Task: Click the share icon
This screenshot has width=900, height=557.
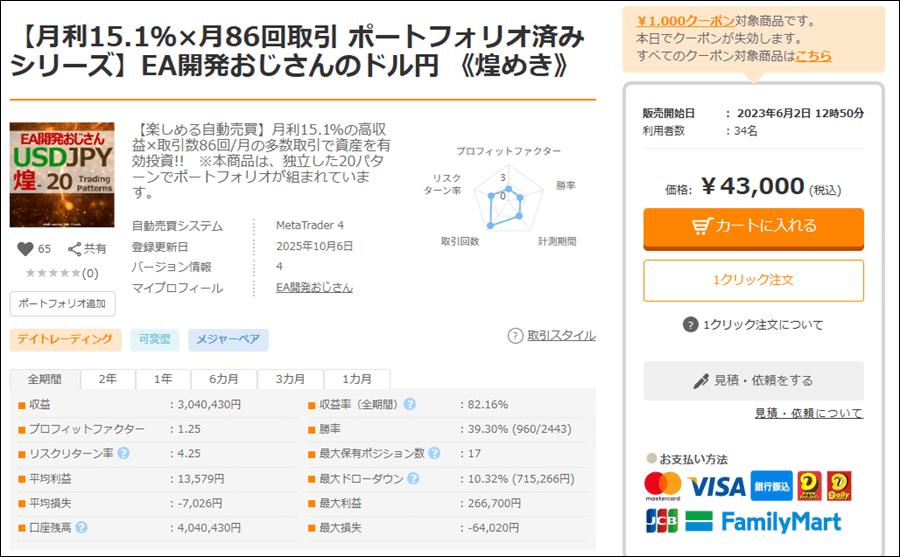Action: [75, 249]
